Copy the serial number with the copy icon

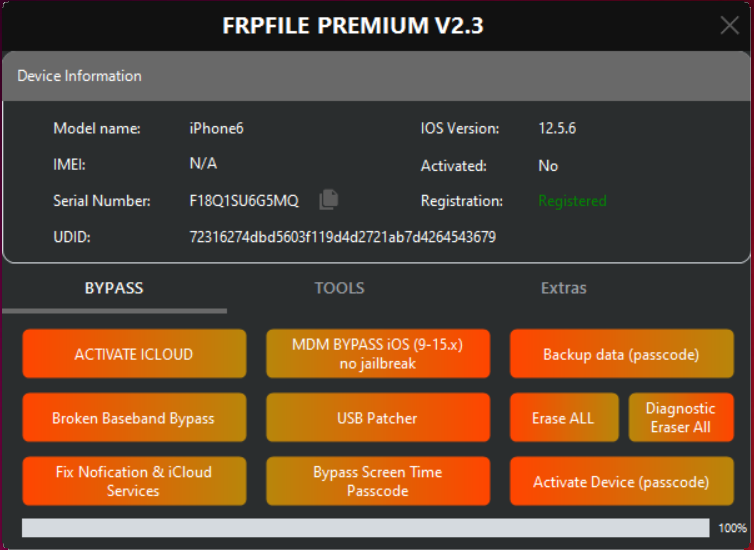click(328, 200)
